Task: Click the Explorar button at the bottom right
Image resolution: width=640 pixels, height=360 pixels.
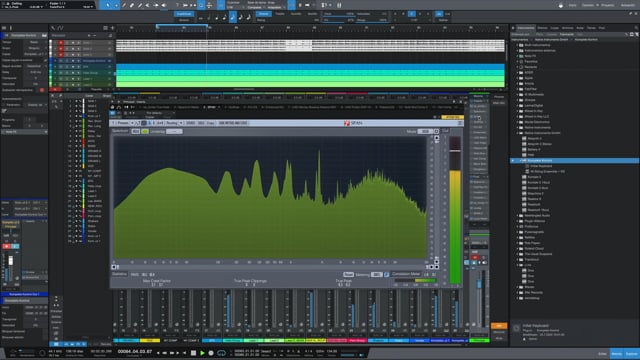Action: click(631, 354)
